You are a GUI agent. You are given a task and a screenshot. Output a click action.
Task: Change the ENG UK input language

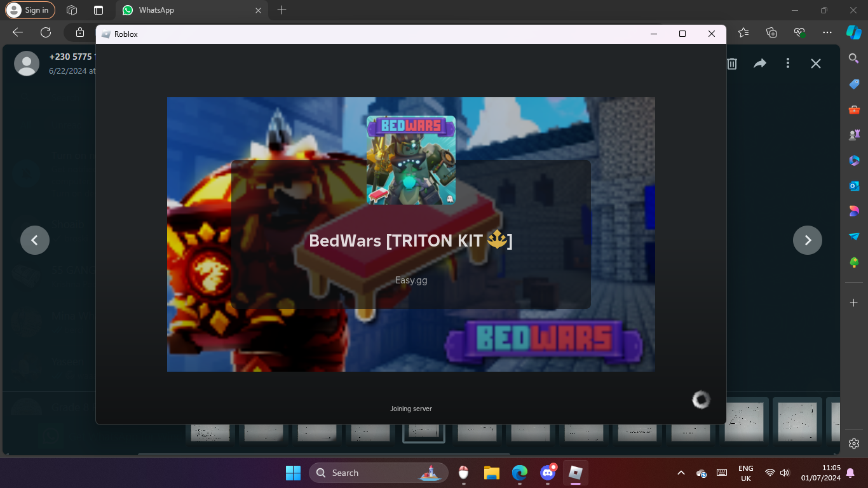point(746,473)
